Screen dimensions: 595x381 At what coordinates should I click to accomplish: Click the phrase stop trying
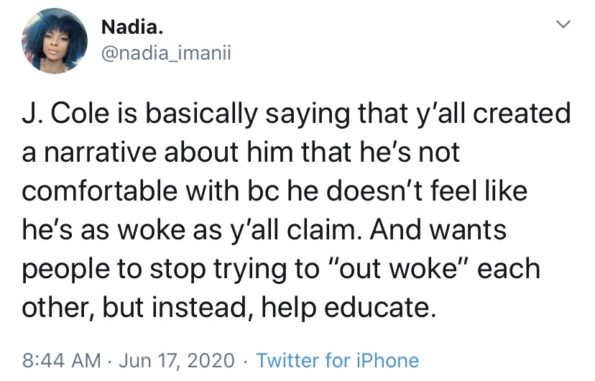(x=216, y=268)
